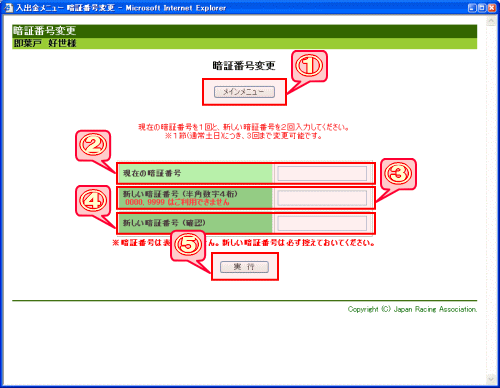
Task: Click the scrollbar up arrow
Action: pyautogui.click(x=491, y=22)
